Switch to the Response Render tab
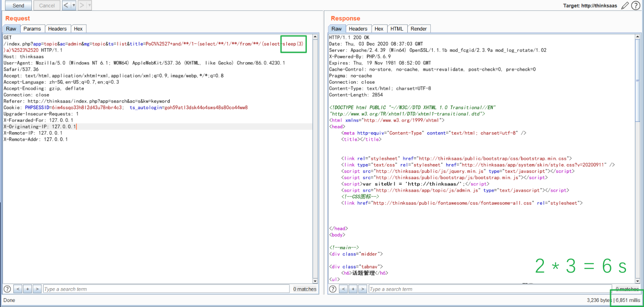The height and width of the screenshot is (307, 644). (x=419, y=29)
